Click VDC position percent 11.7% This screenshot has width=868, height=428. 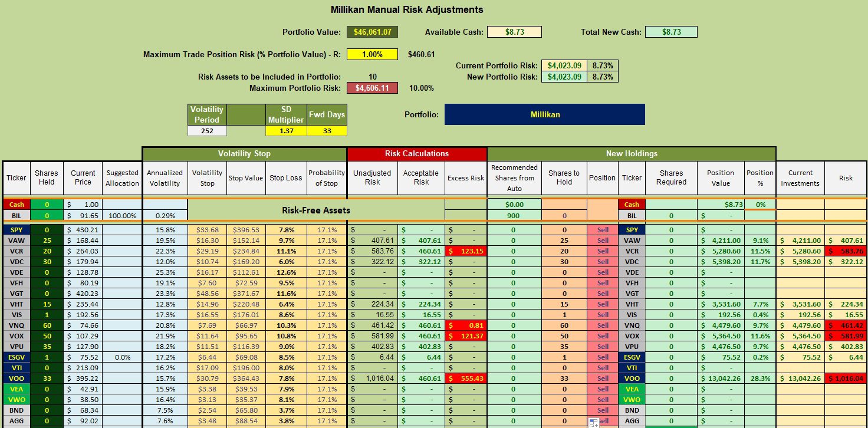(760, 261)
